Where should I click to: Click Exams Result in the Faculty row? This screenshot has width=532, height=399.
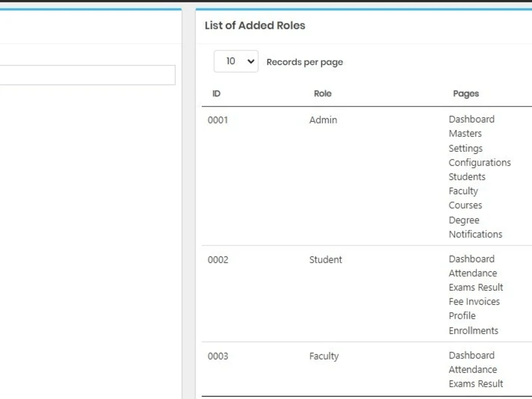tap(476, 384)
